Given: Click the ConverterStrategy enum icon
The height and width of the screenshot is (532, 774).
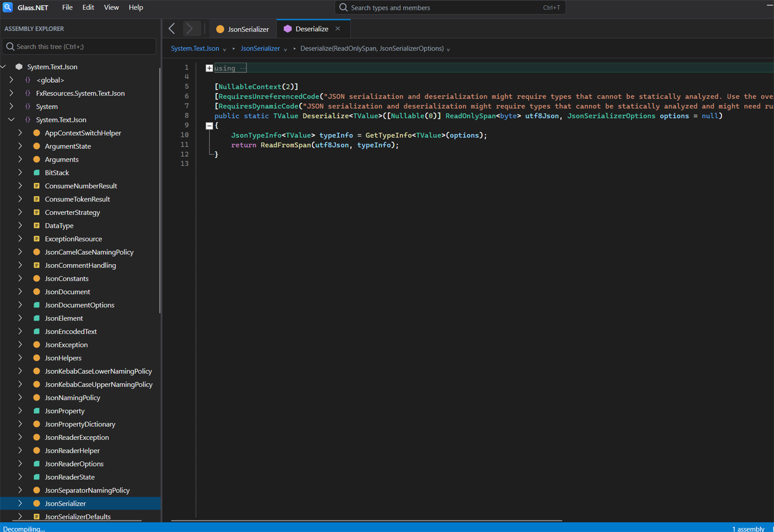Looking at the screenshot, I should point(37,212).
